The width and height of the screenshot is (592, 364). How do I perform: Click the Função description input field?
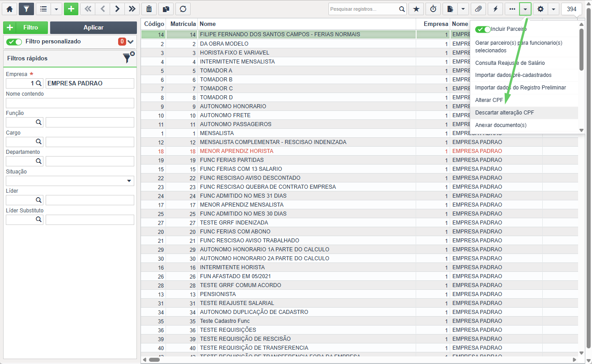tap(90, 122)
